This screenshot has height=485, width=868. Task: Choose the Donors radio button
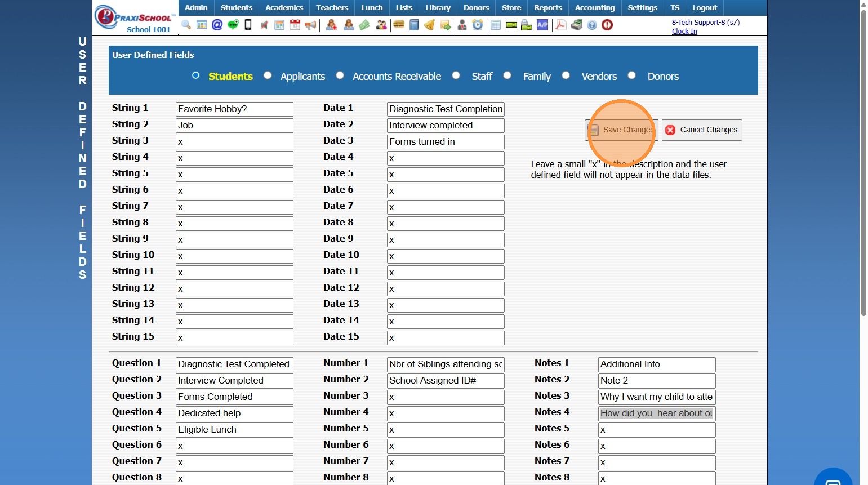[632, 75]
